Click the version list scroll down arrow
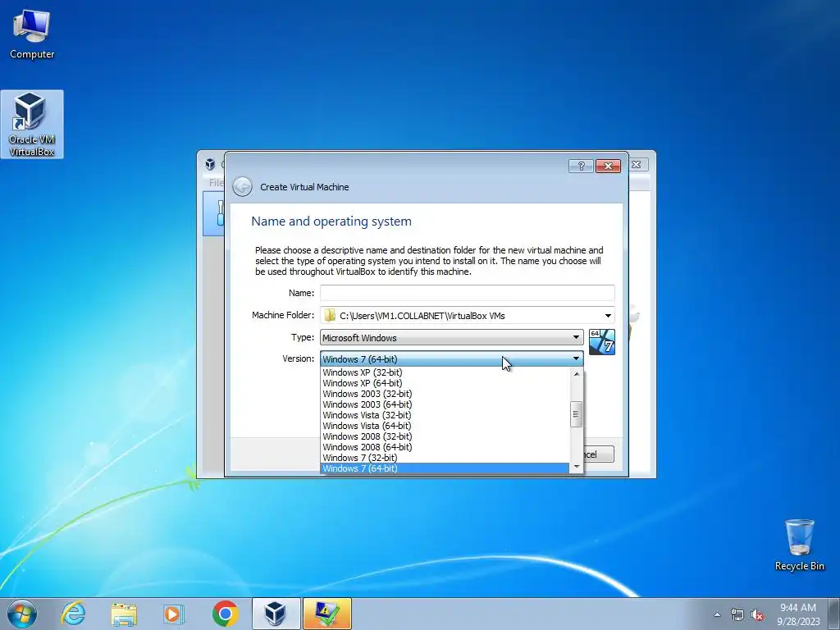The height and width of the screenshot is (630, 840). pos(577,467)
